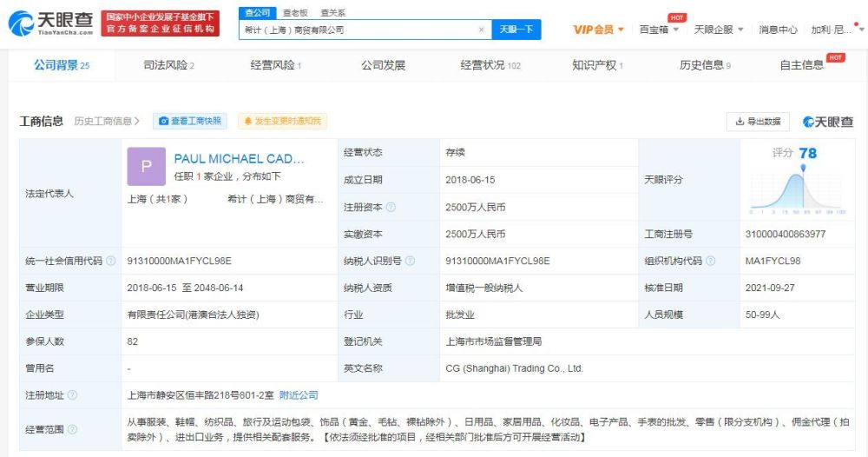This screenshot has height=457, width=868.
Task: Click the 上海（共1家）location entry
Action: (157, 199)
